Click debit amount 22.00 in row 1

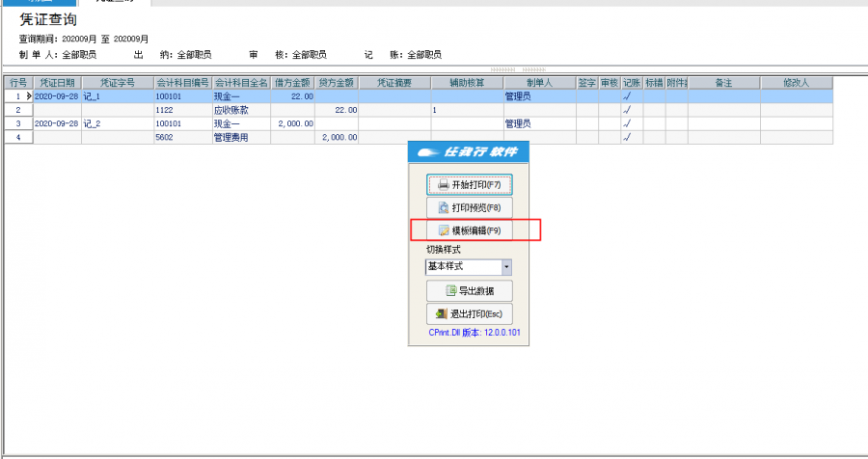(292, 96)
